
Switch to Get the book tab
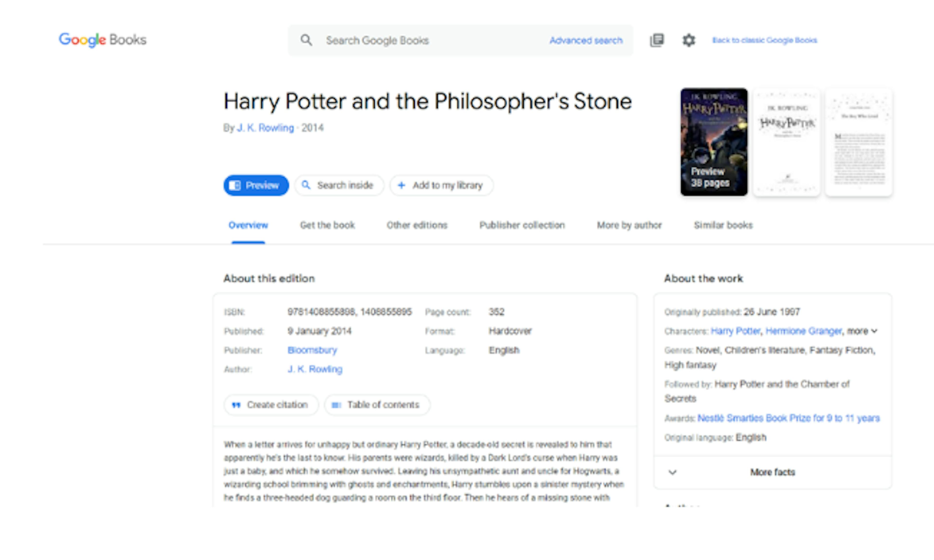point(327,225)
